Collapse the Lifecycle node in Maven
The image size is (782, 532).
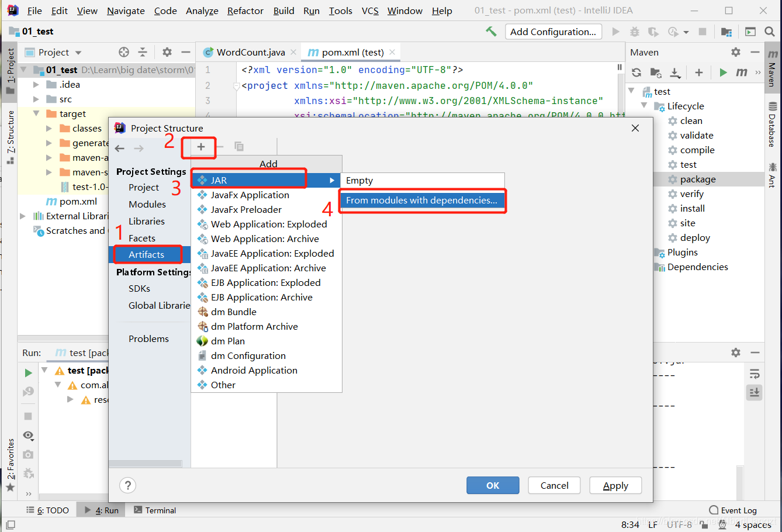pyautogui.click(x=644, y=106)
